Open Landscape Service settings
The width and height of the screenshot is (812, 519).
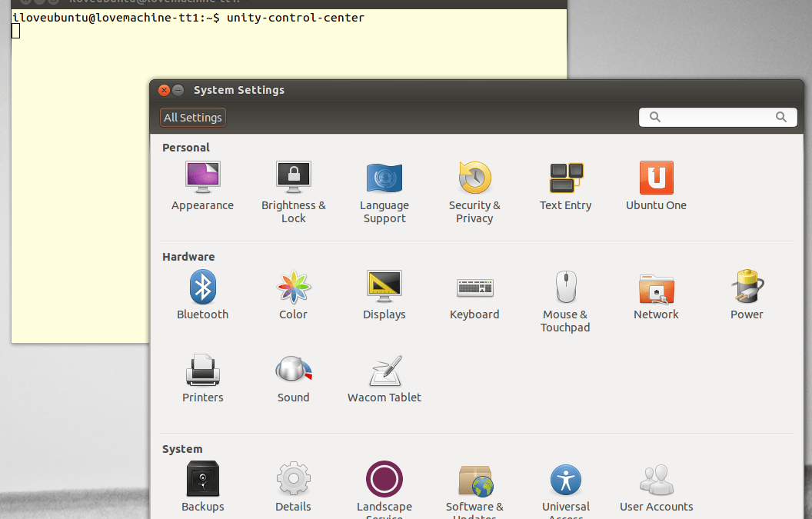coord(384,490)
